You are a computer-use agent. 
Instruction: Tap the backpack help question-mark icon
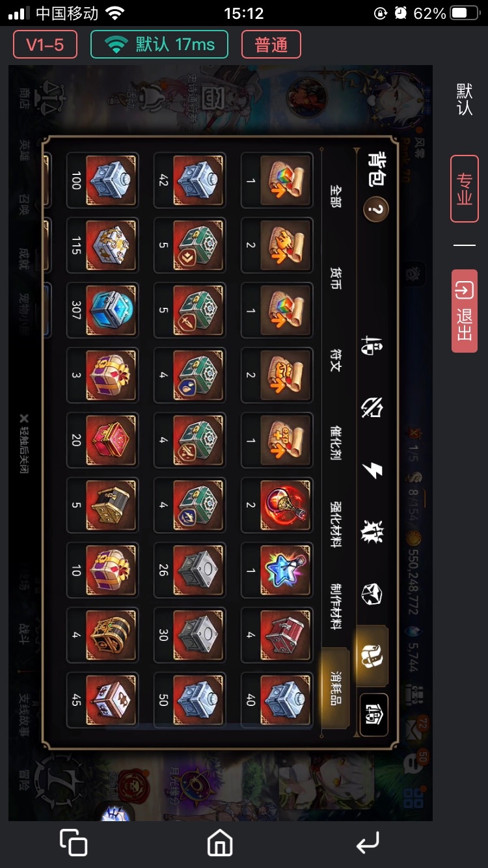(x=375, y=210)
